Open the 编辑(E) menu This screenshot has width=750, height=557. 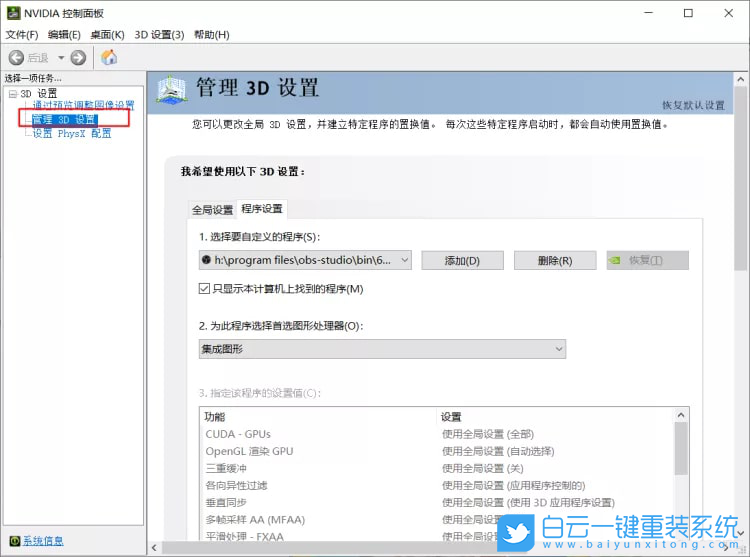tap(64, 35)
